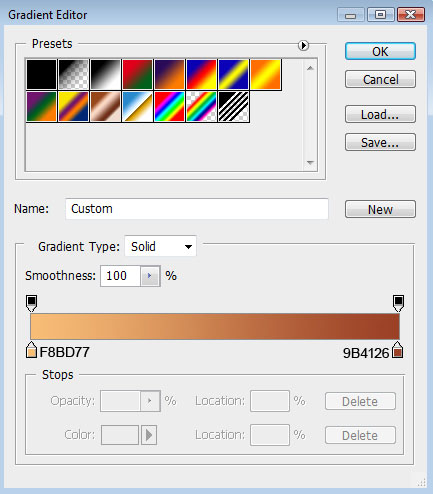The width and height of the screenshot is (433, 494).
Task: Click the Name field containing Custom
Action: point(197,209)
